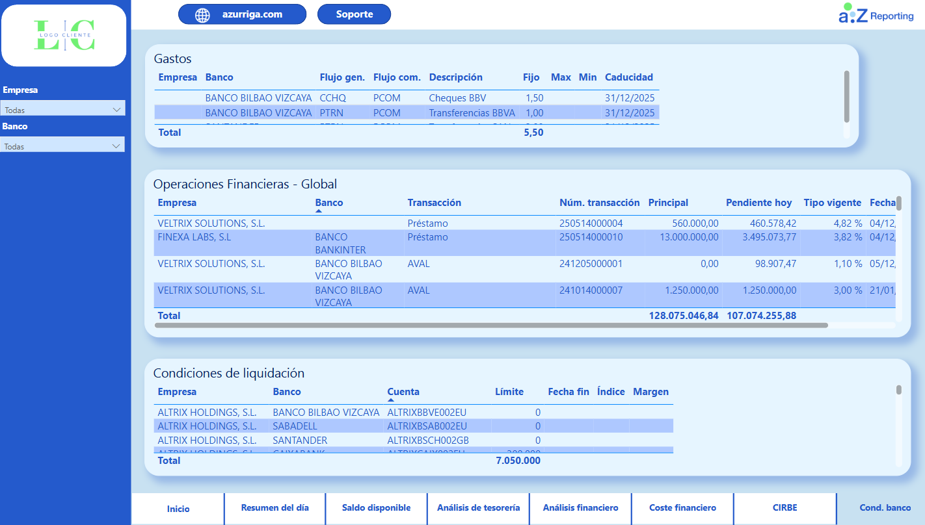Screen dimensions: 925x525
Task: Click the 460.578,42 pendiente hoy value
Action: point(773,224)
